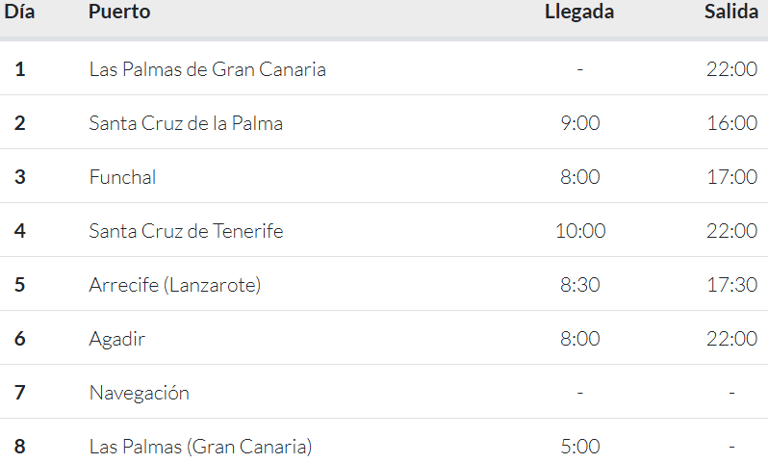768x463 pixels.
Task: Select Santa Cruz de Tenerife entry
Action: 186,231
